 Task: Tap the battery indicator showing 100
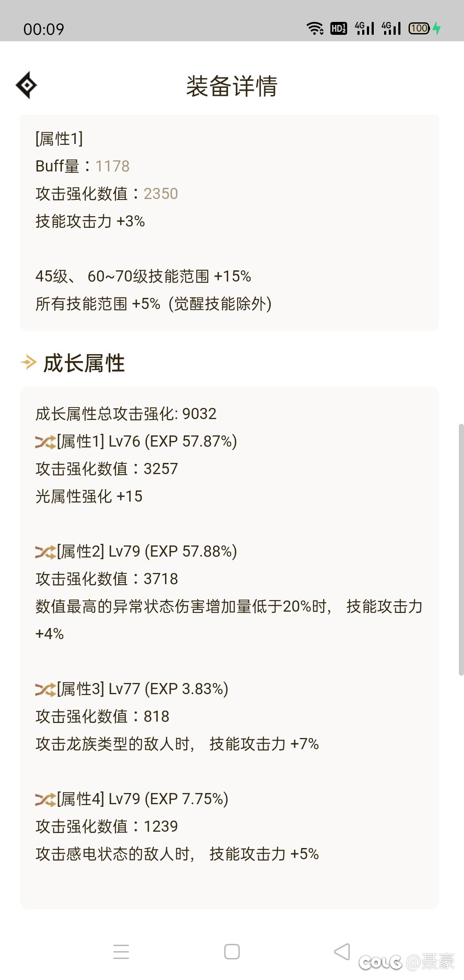click(419, 28)
